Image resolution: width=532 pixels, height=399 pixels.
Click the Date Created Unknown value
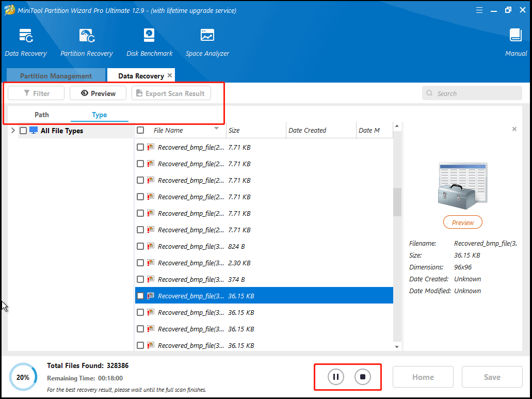(x=467, y=279)
